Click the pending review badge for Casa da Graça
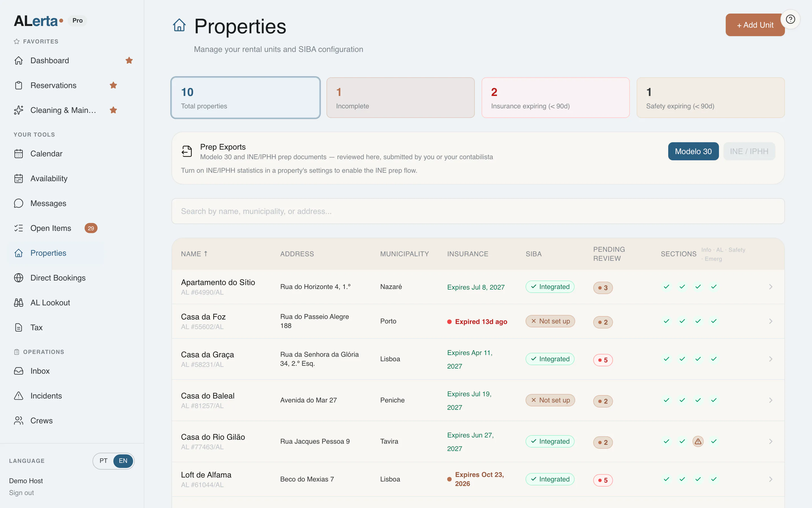This screenshot has width=812, height=508. click(x=603, y=360)
